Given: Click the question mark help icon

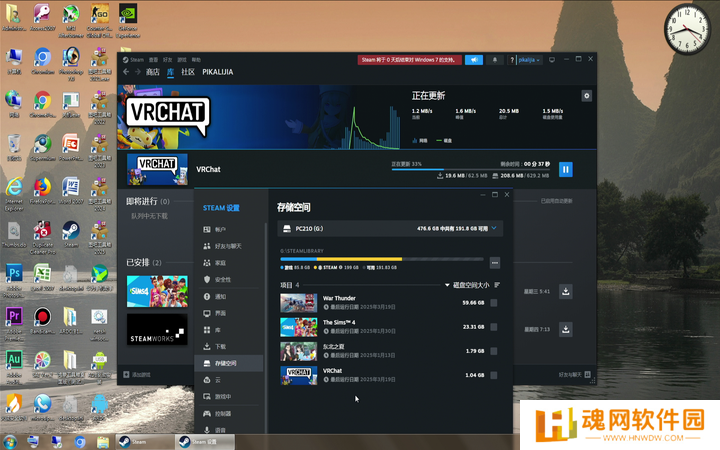Looking at the screenshot, I should [x=512, y=60].
